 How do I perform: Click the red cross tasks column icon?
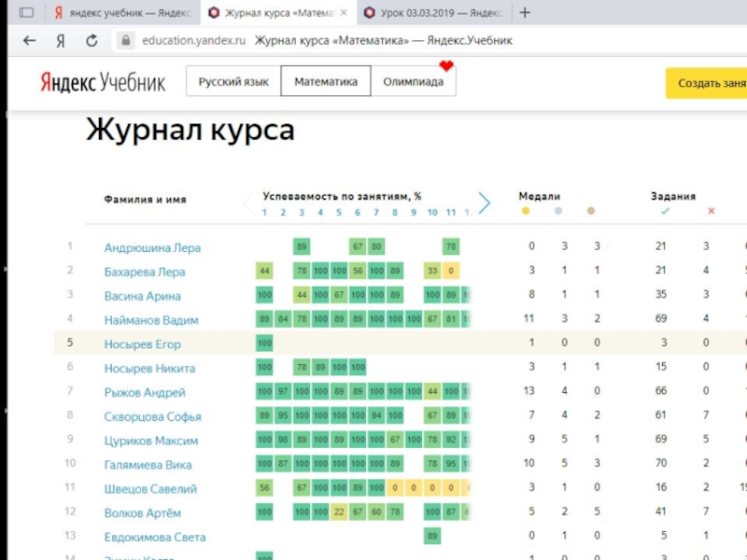[x=712, y=212]
